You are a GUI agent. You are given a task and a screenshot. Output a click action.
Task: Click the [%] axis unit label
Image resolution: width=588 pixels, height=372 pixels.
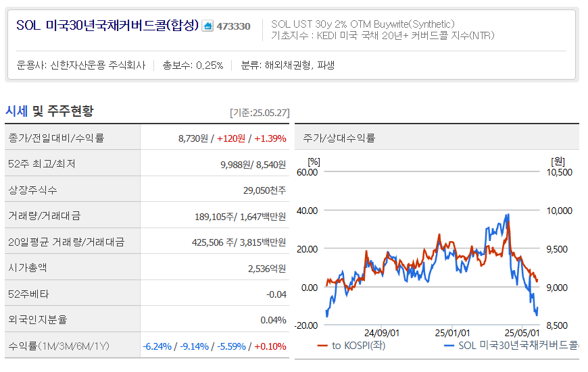tap(314, 162)
